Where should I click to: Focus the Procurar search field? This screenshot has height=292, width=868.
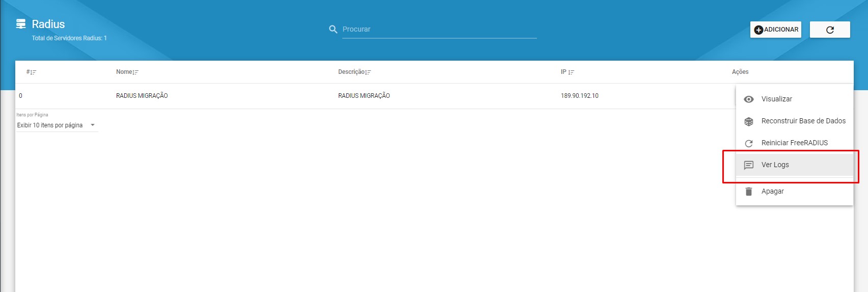coord(439,30)
